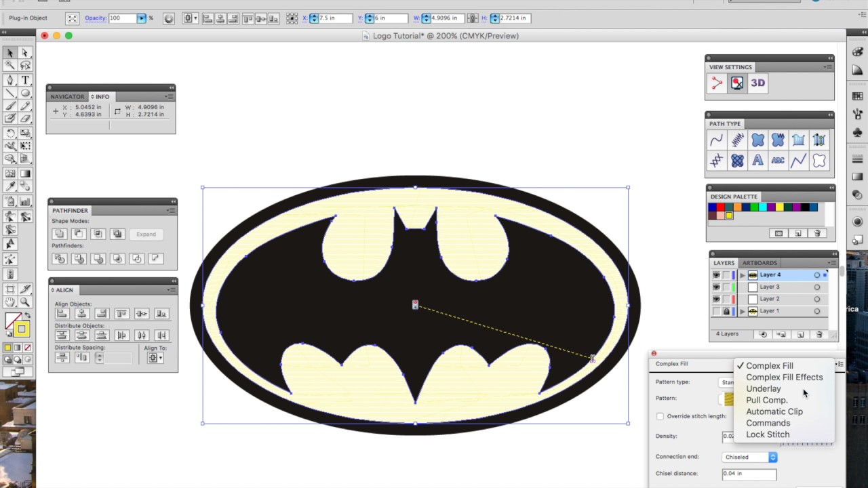The height and width of the screenshot is (488, 868).
Task: Enable Override stitch length checkbox
Action: 660,416
